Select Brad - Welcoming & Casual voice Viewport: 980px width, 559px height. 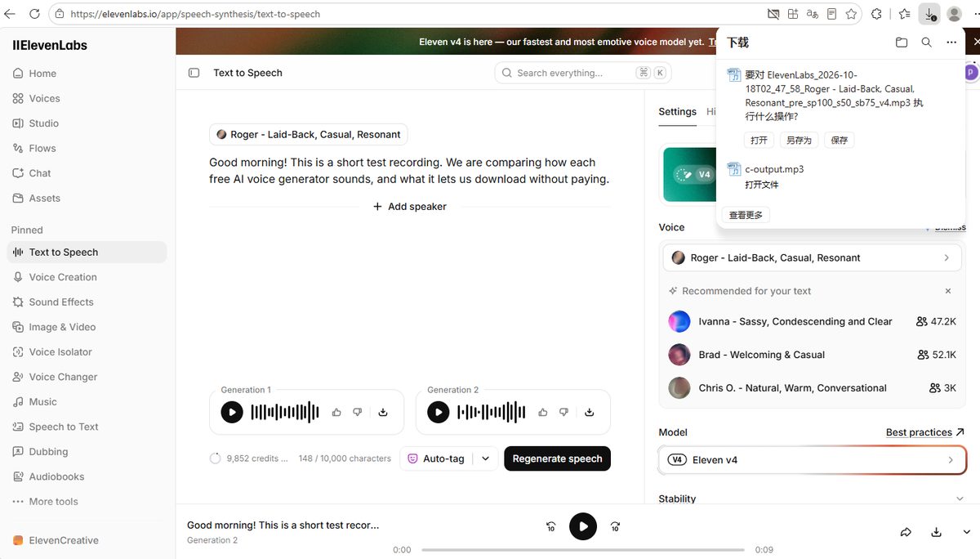tap(812, 355)
